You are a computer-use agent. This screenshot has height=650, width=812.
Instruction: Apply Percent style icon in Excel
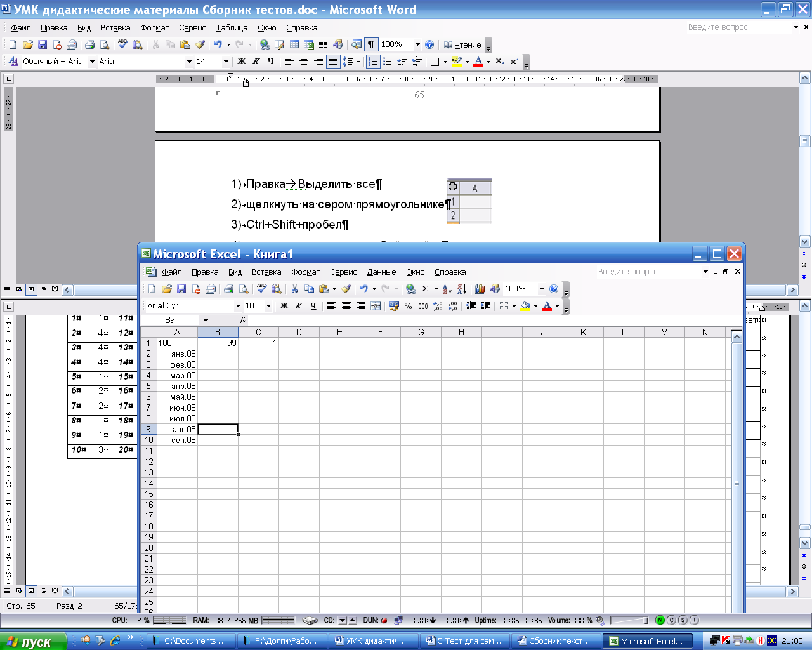(409, 306)
